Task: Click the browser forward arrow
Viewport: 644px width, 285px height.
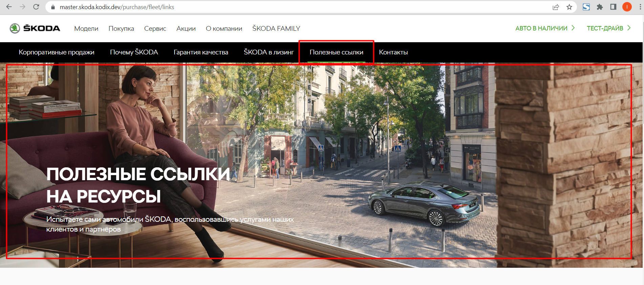Action: click(22, 7)
